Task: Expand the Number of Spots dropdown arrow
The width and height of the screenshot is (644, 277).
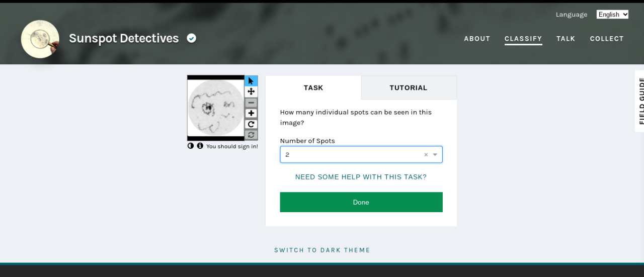Action: click(435, 155)
